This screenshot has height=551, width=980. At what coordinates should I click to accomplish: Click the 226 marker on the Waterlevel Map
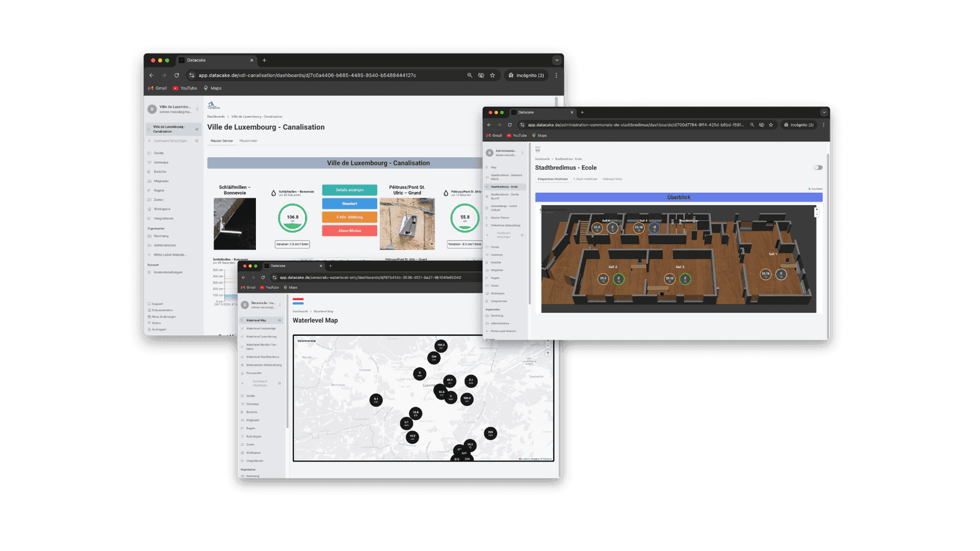[x=491, y=433]
